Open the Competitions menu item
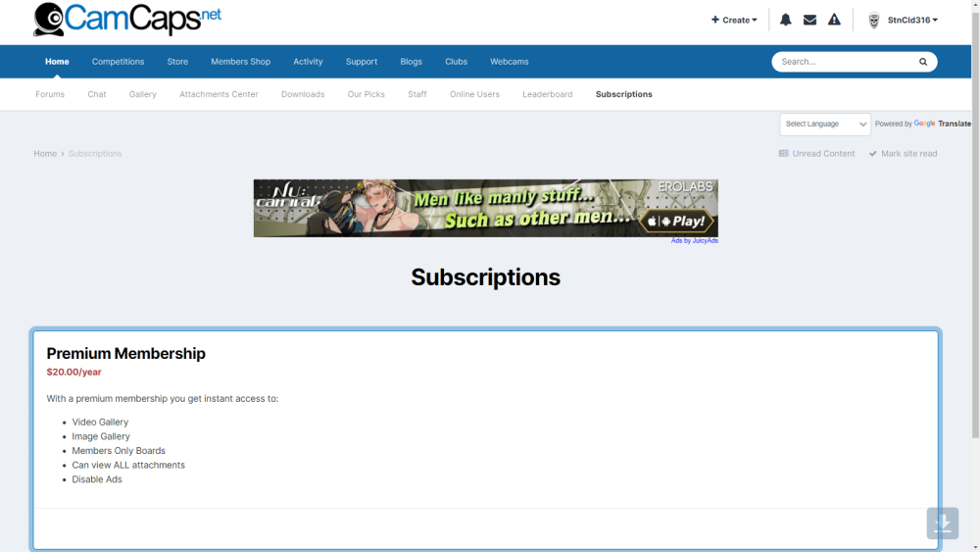The width and height of the screenshot is (980, 552). [x=119, y=61]
